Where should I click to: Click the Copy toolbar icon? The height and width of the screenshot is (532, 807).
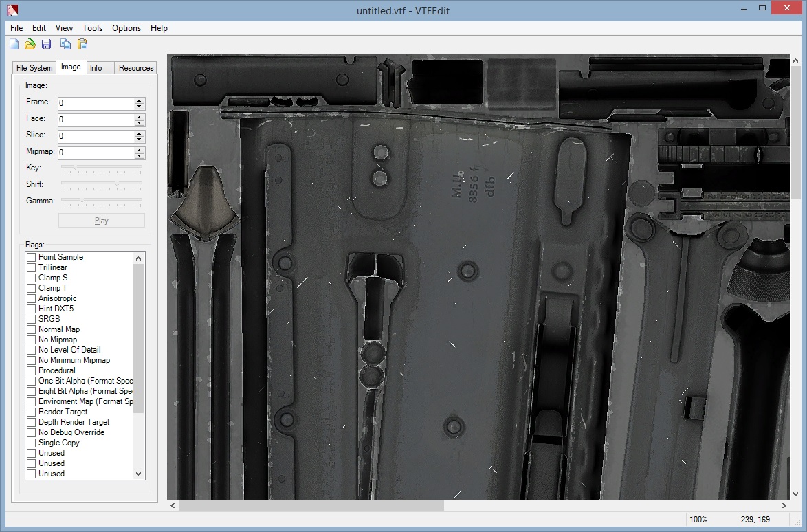coord(65,44)
